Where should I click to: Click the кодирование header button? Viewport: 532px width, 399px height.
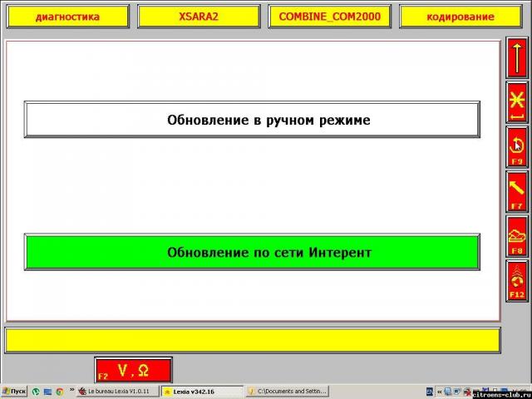461,17
